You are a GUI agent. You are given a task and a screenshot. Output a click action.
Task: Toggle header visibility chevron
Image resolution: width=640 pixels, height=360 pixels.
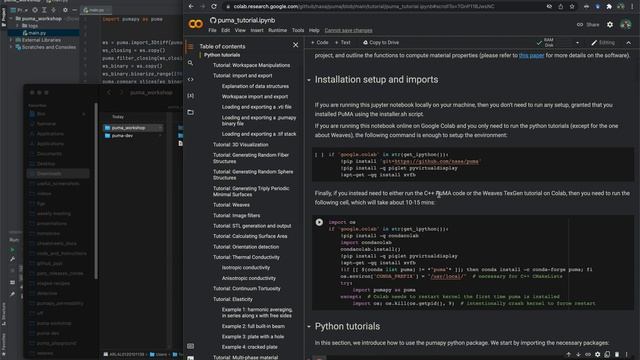click(x=629, y=42)
